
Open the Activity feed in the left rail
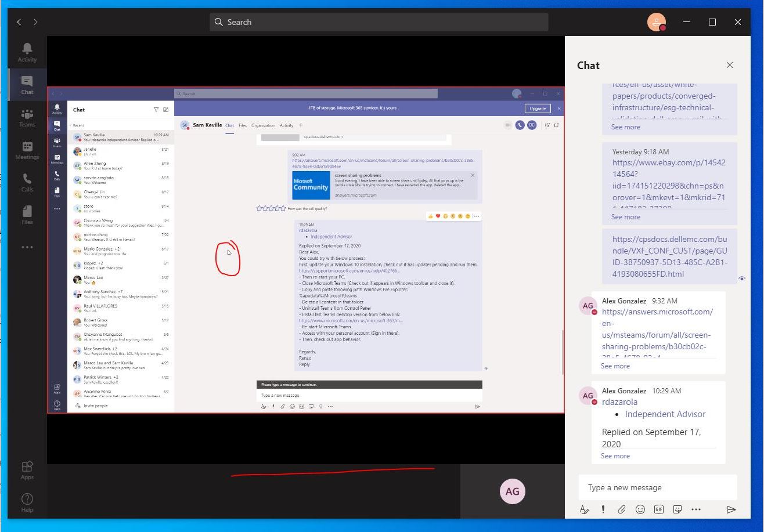27,52
